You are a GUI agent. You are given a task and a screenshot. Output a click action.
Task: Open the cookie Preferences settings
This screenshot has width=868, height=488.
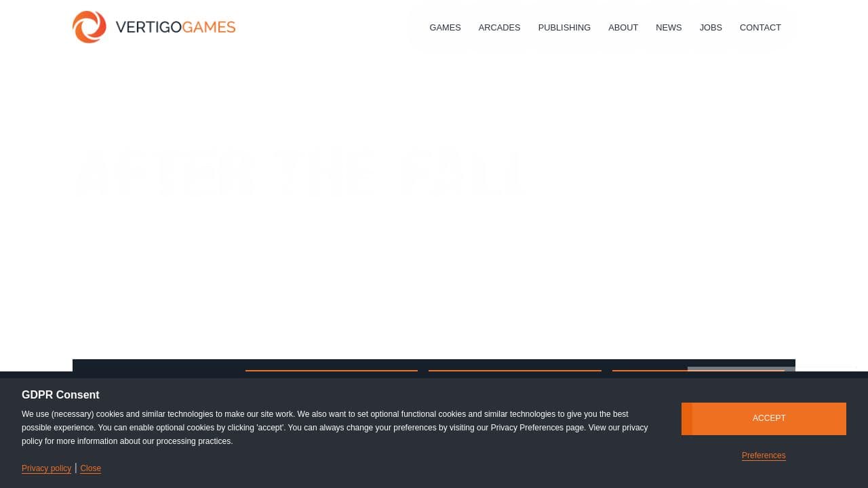coord(764,455)
